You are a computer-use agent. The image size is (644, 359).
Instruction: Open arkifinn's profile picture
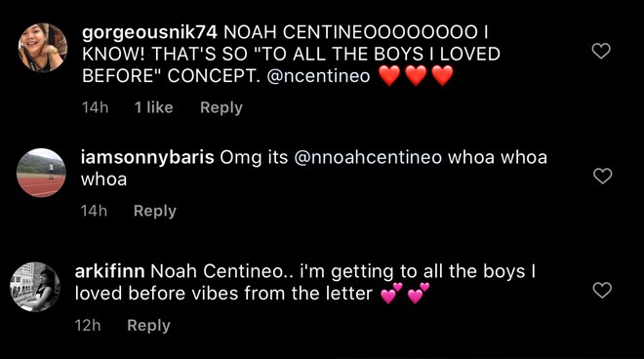click(35, 287)
